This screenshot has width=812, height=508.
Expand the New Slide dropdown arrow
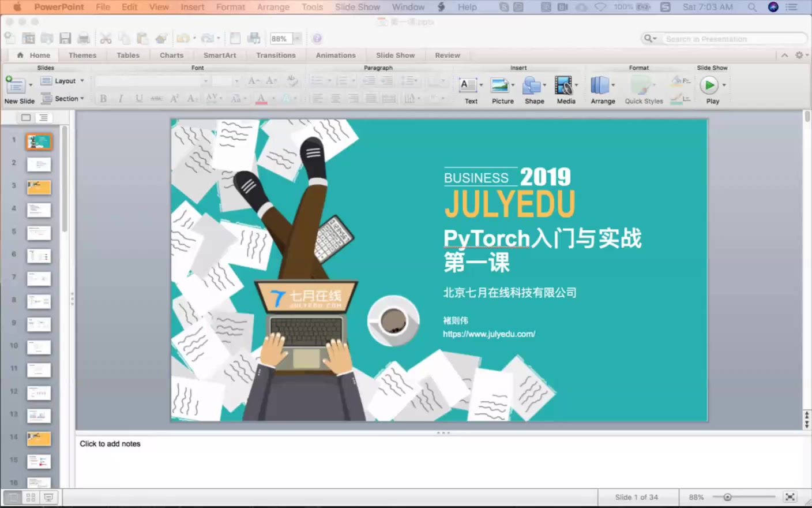tap(31, 85)
